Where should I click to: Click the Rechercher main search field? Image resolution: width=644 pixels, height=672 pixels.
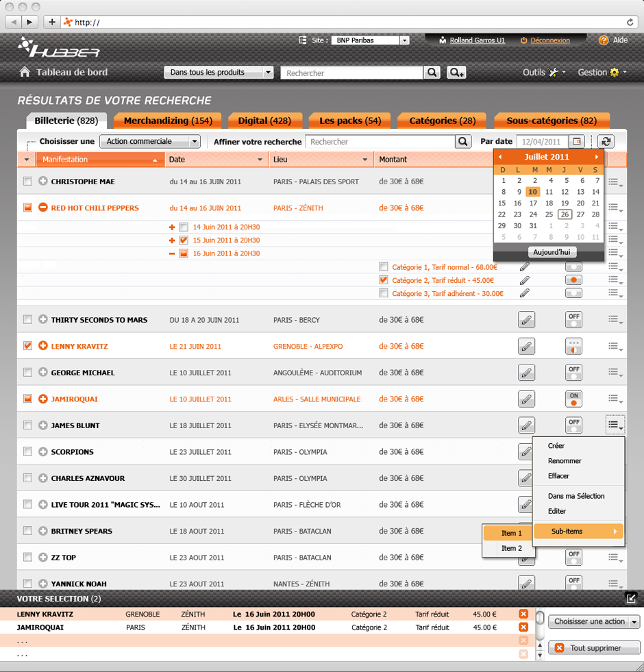351,73
